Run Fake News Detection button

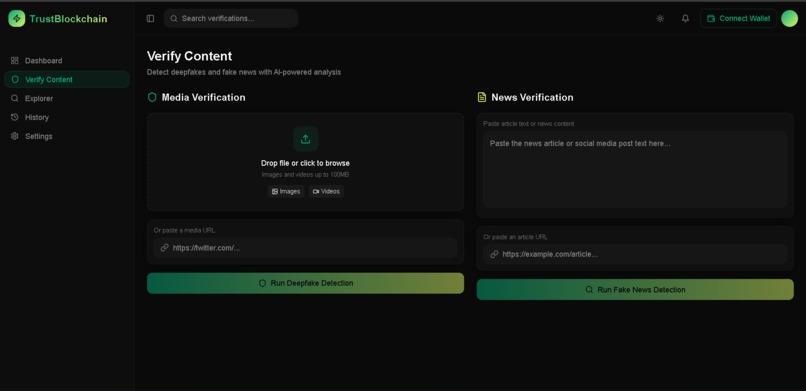[x=635, y=290]
